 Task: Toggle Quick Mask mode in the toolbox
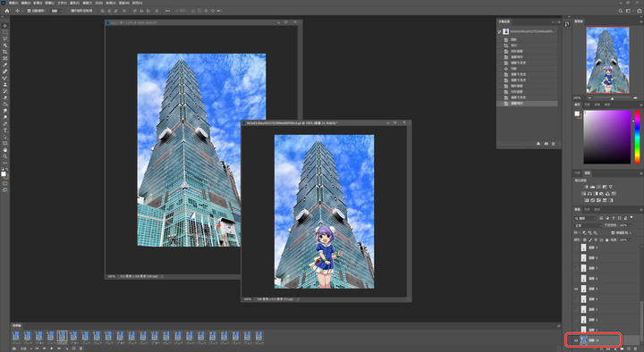pos(5,183)
